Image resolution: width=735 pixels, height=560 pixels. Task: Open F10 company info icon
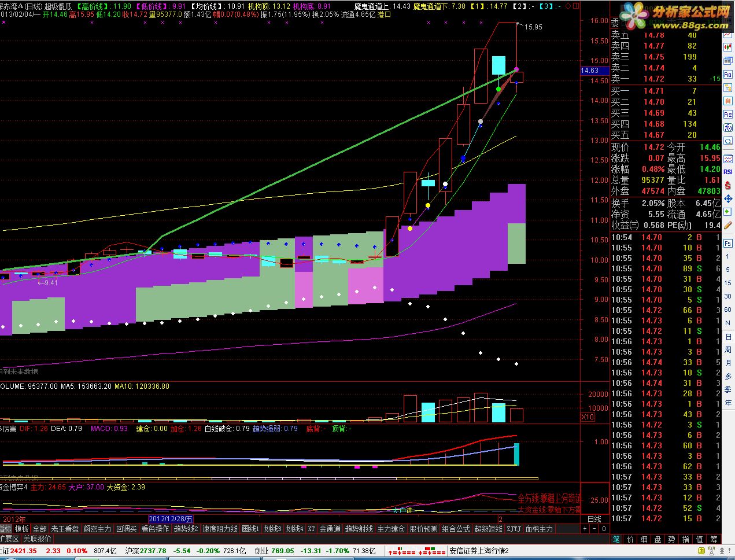(728, 75)
